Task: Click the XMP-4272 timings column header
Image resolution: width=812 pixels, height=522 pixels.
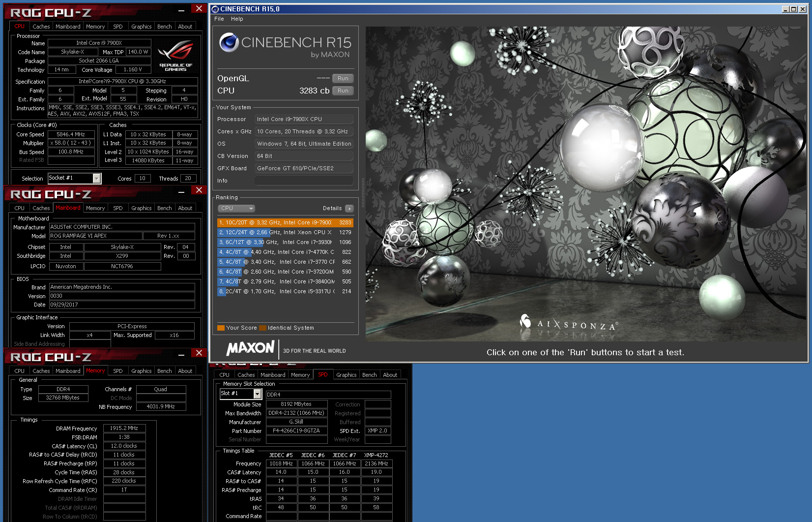Action: (377, 455)
